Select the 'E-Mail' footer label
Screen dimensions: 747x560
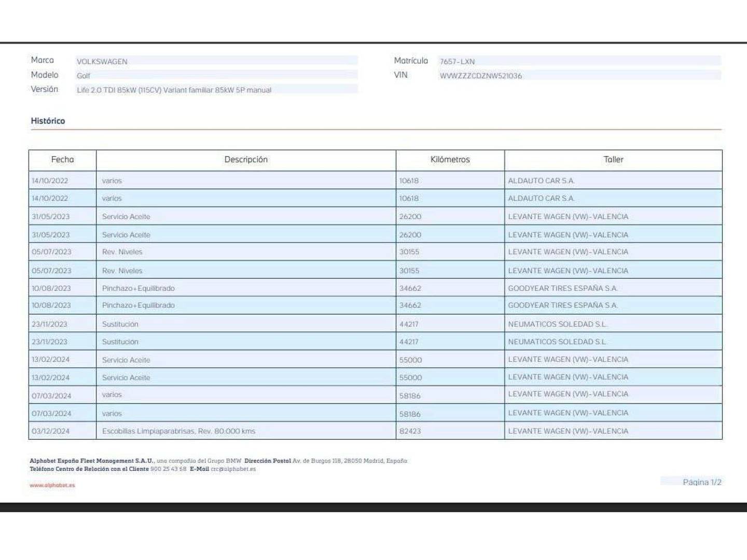(199, 469)
